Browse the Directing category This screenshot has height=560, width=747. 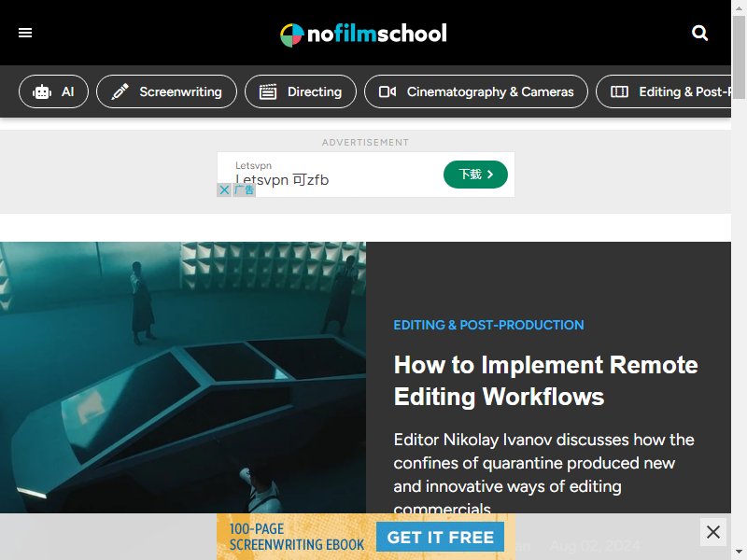point(300,91)
